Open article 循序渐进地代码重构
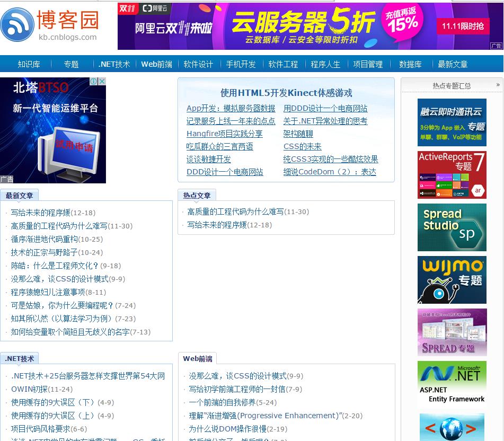Viewport: 504px width, 441px height. [45, 240]
